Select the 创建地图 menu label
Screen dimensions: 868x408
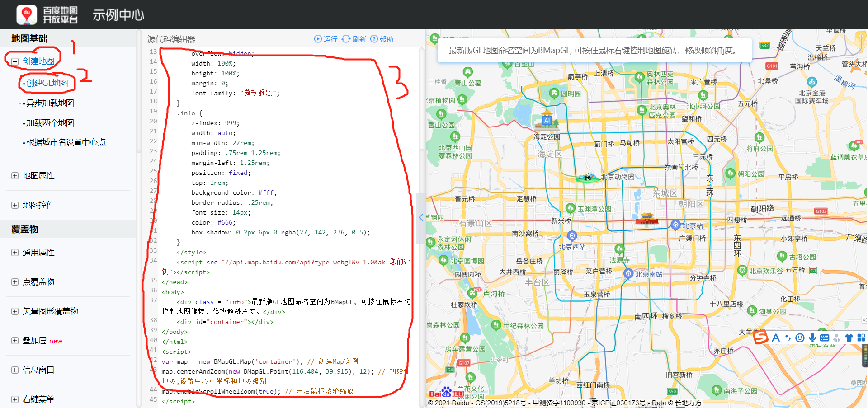(x=38, y=61)
